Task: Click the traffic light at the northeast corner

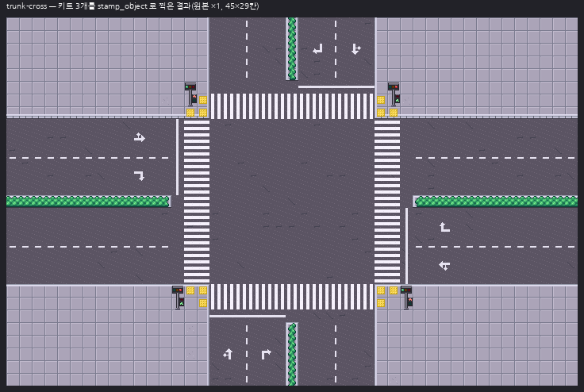Action: (x=394, y=94)
